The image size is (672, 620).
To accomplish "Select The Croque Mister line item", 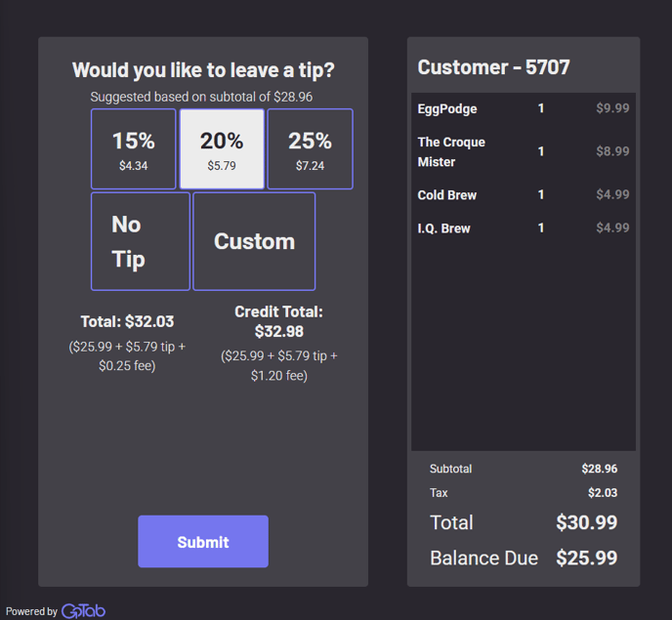I will (x=451, y=151).
